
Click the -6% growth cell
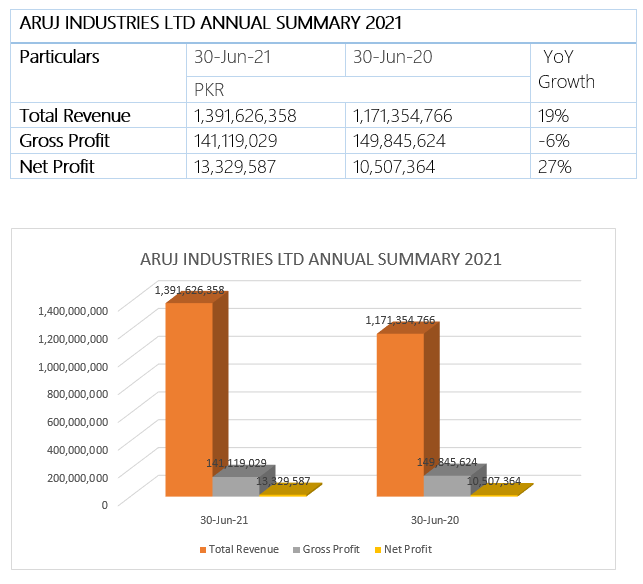[583, 141]
